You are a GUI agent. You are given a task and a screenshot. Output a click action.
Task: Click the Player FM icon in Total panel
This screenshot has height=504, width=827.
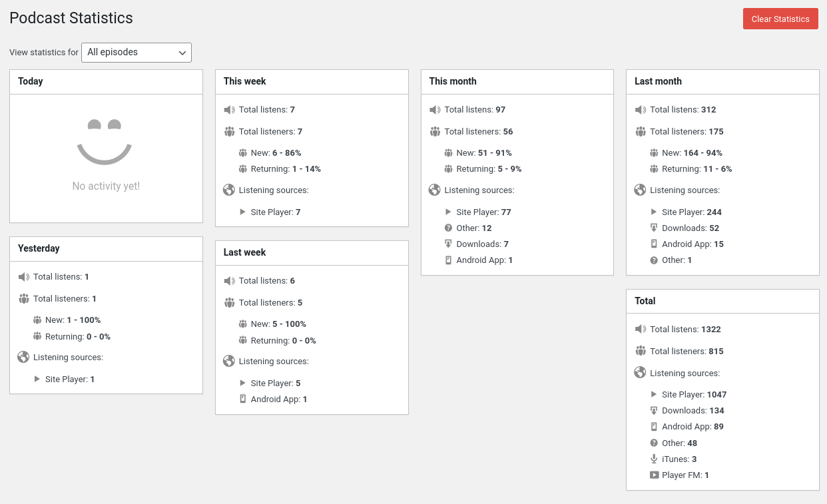tap(654, 475)
